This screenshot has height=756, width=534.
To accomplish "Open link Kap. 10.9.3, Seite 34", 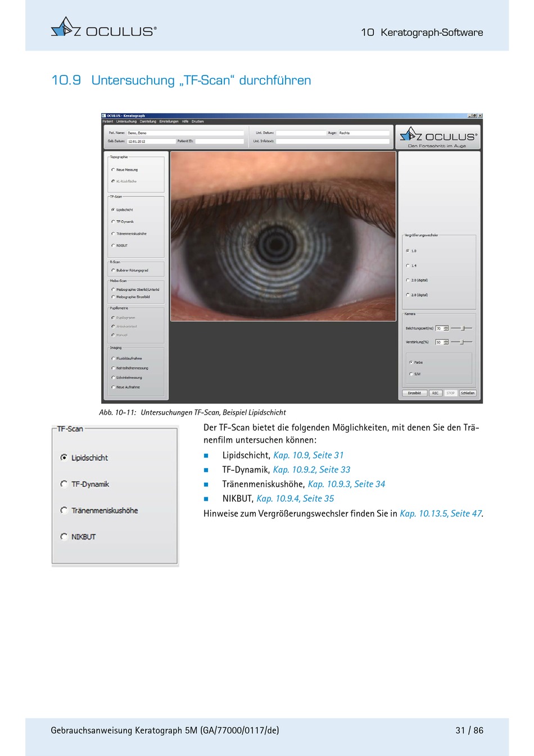I will coord(346,484).
